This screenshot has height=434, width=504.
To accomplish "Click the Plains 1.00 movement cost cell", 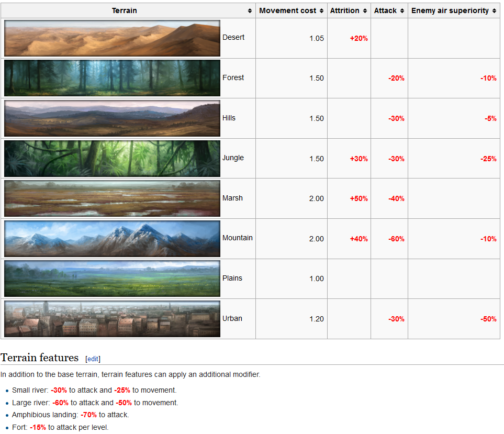I will [316, 279].
